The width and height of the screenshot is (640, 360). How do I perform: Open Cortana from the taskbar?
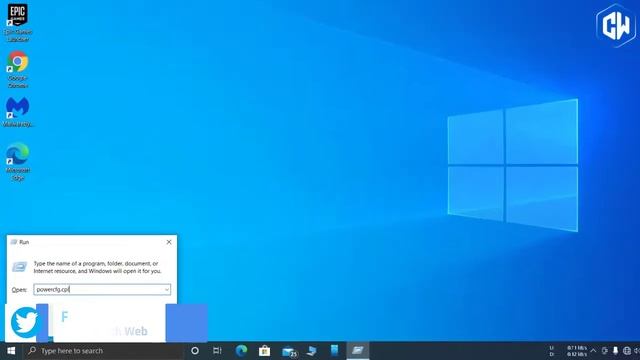tap(195, 351)
